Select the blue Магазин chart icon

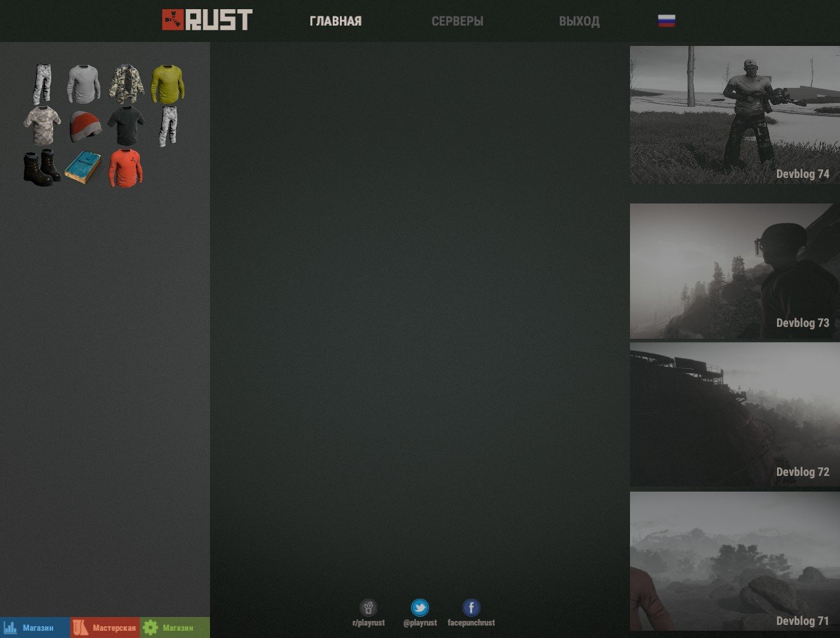(11, 627)
